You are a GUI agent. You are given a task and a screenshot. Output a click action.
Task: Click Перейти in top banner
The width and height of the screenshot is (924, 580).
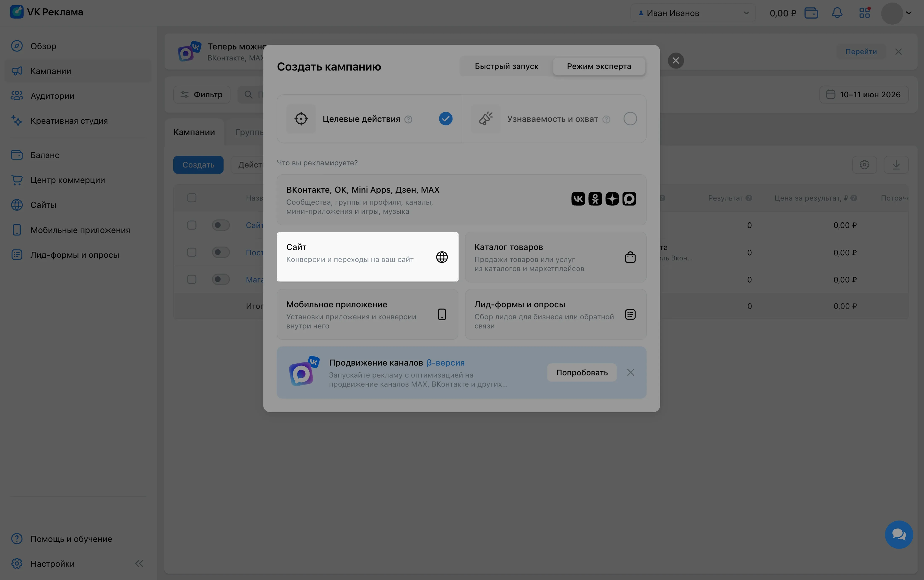pos(861,51)
